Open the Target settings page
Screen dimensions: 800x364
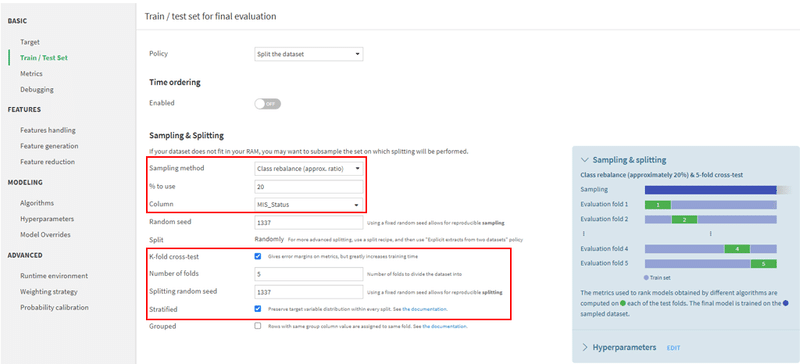[x=30, y=42]
